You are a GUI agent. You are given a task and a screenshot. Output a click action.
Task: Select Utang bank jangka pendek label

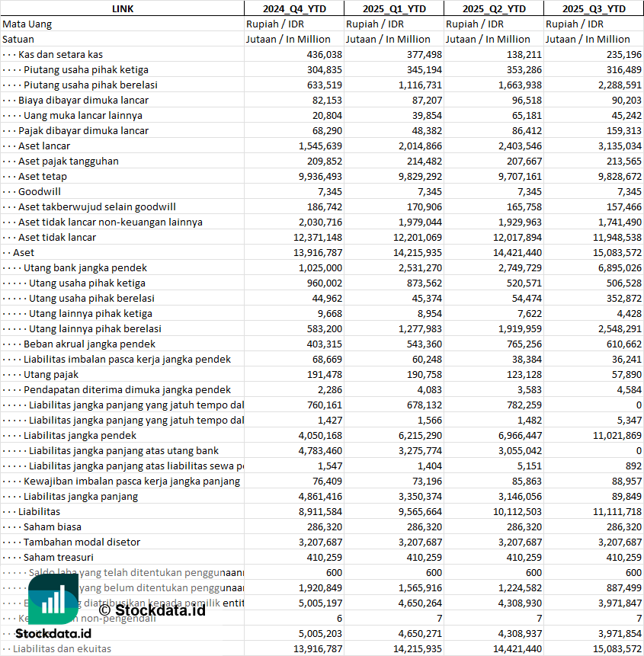pyautogui.click(x=85, y=267)
